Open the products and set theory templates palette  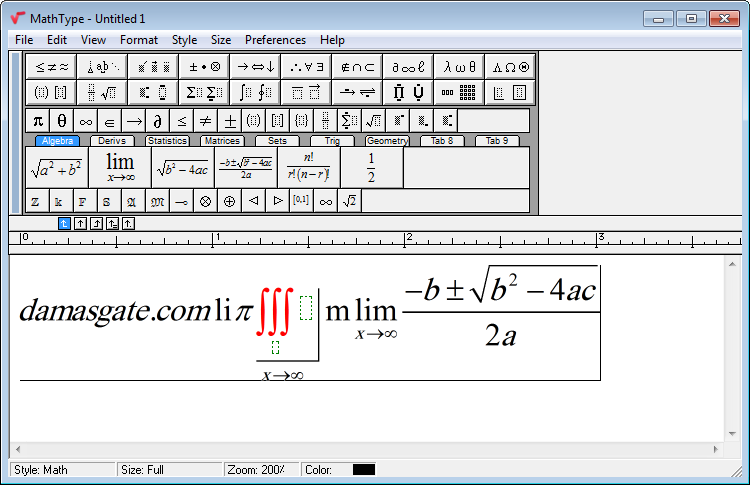tap(408, 92)
